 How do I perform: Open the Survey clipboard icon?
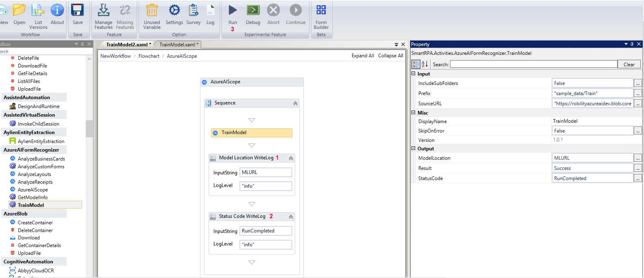tap(194, 10)
